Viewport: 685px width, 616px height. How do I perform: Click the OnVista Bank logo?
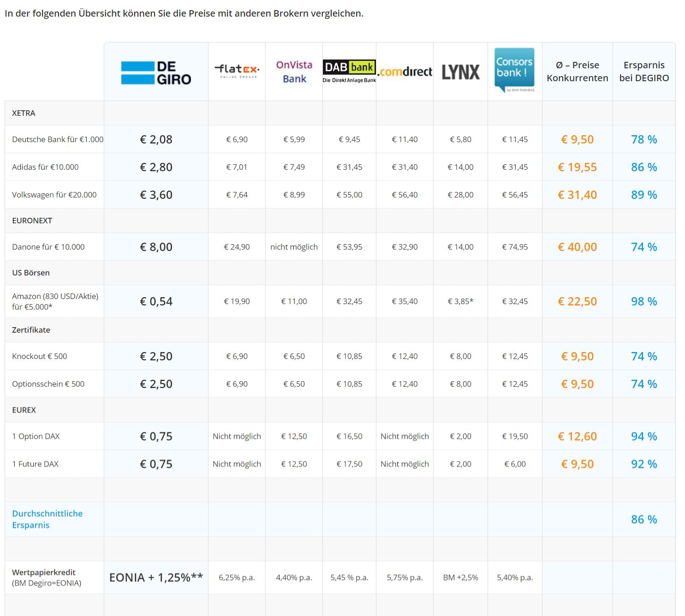click(x=294, y=72)
